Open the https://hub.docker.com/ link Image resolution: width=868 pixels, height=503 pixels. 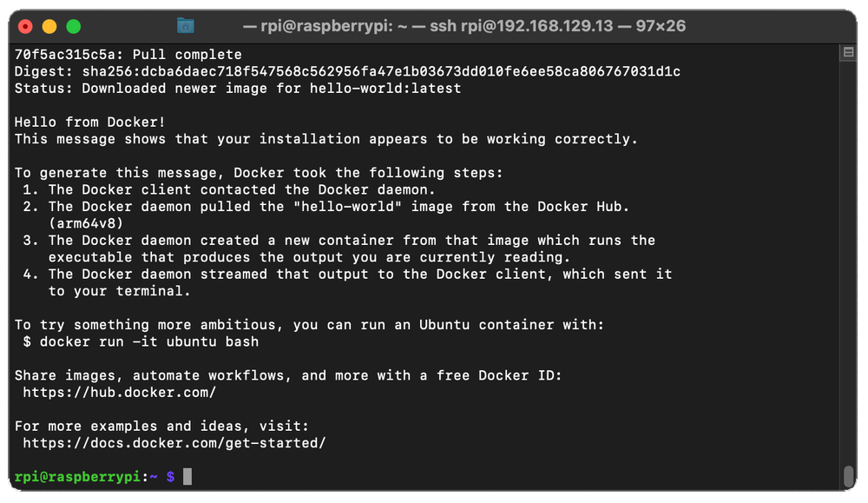[x=120, y=392]
